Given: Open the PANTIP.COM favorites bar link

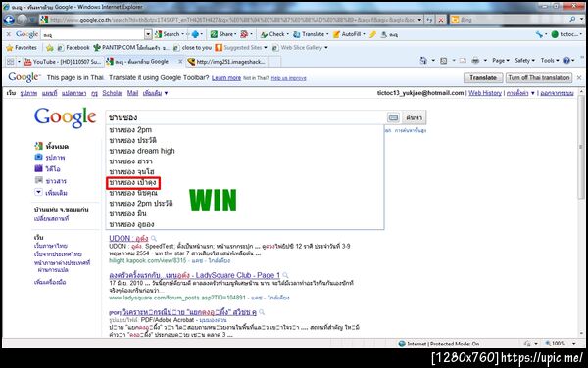Looking at the screenshot, I should pos(131,48).
